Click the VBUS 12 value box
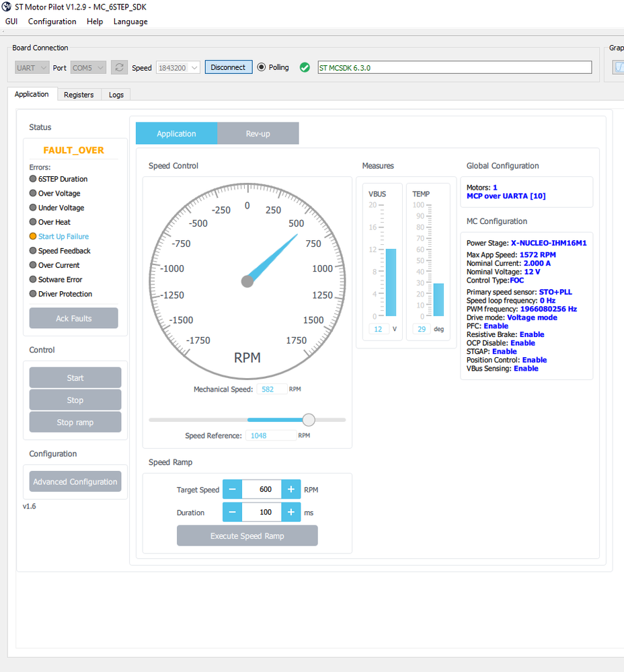624x672 pixels. pos(379,329)
